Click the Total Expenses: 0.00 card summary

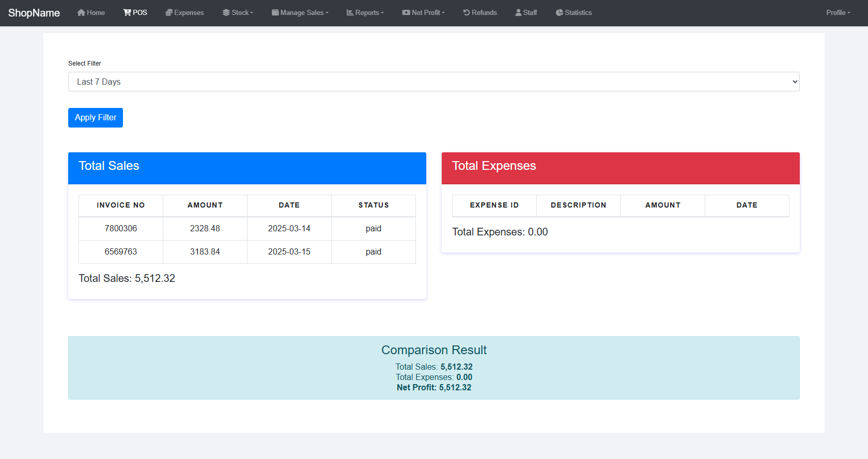click(x=500, y=232)
